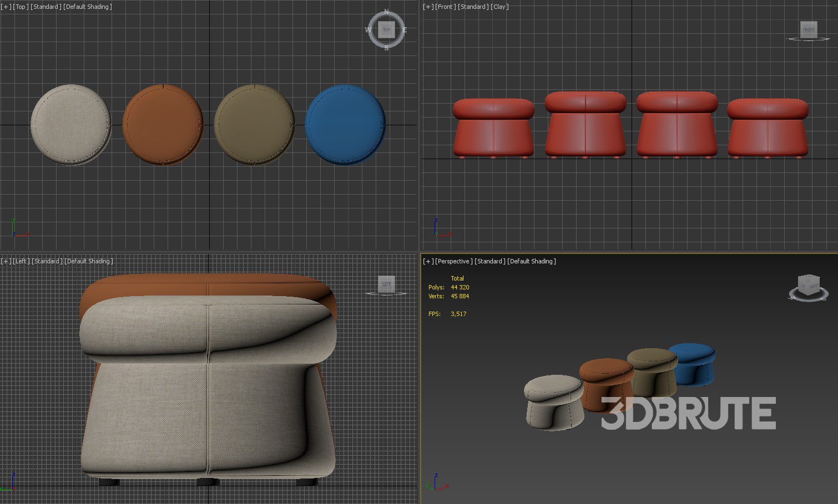Open the [+] menu in Top viewport
Viewport: 838px width, 504px height.
(x=6, y=7)
